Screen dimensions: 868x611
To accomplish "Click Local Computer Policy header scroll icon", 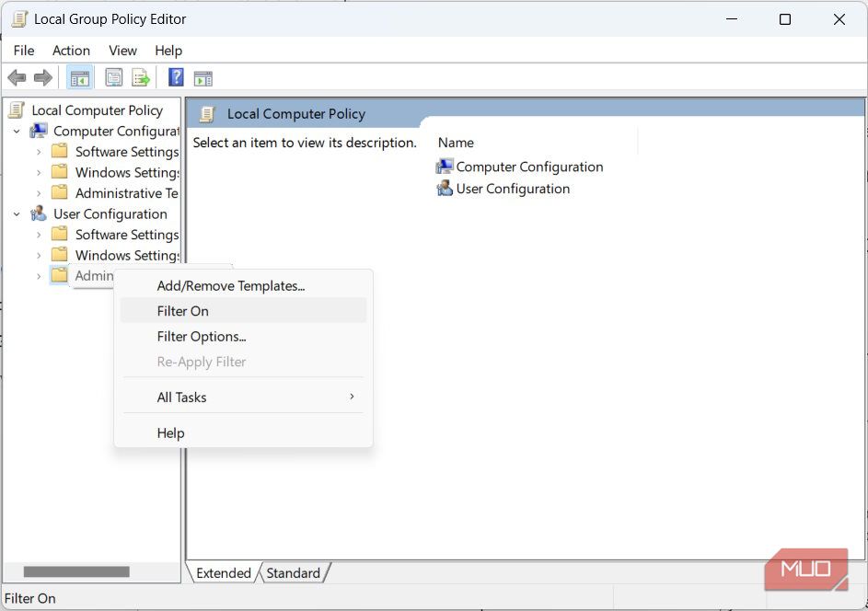I will point(207,114).
